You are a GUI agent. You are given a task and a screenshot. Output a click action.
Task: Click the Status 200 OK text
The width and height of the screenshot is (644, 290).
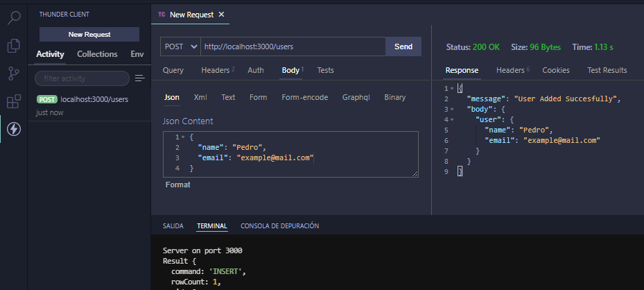coord(473,47)
